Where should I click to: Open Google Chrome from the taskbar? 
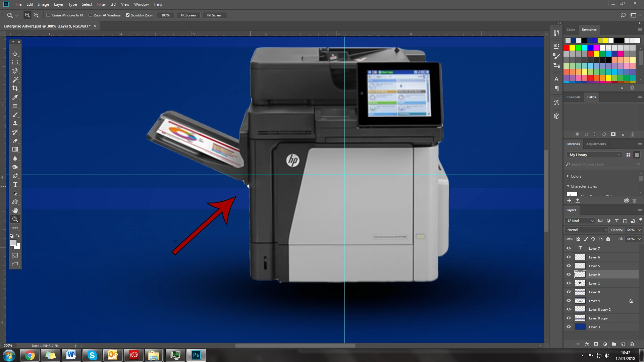coord(30,355)
